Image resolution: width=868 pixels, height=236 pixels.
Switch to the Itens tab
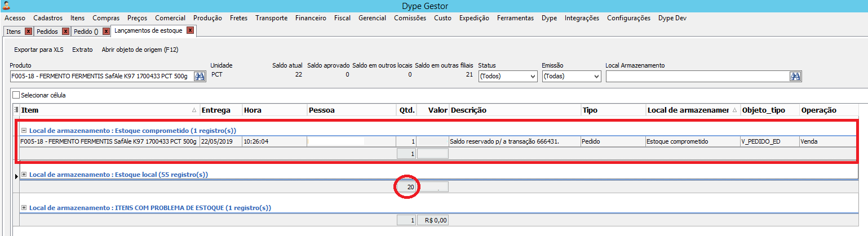pos(14,32)
